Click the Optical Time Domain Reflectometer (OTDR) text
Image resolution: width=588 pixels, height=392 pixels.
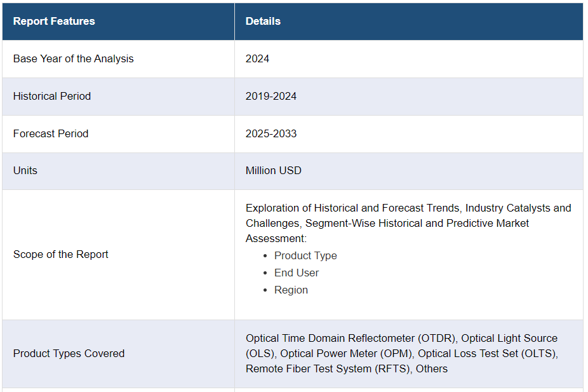[352, 338]
